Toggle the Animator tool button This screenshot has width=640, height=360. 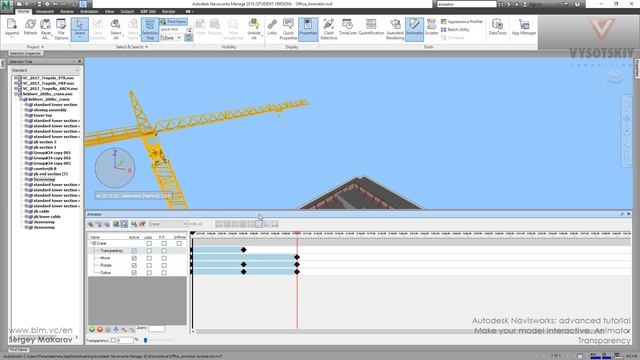coord(414,29)
